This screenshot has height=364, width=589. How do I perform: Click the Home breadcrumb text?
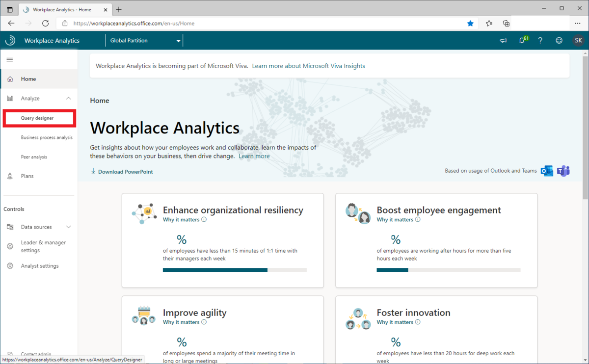[x=100, y=101]
